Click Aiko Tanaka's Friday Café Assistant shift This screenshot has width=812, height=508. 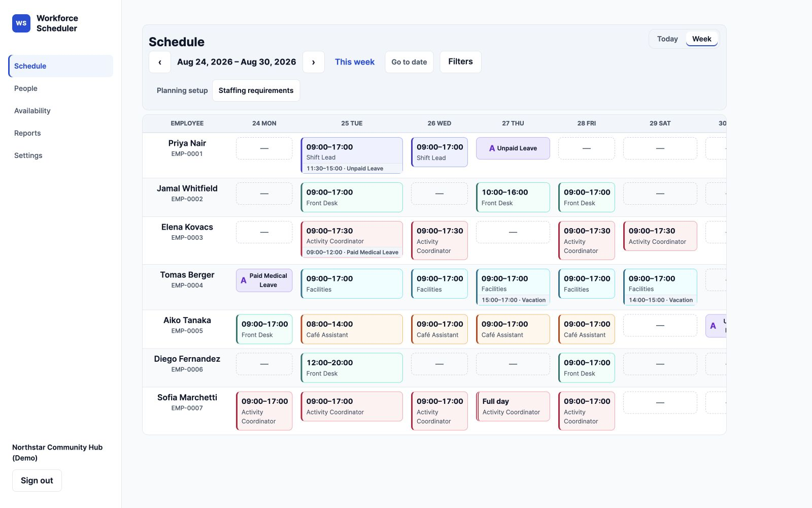[x=587, y=329]
